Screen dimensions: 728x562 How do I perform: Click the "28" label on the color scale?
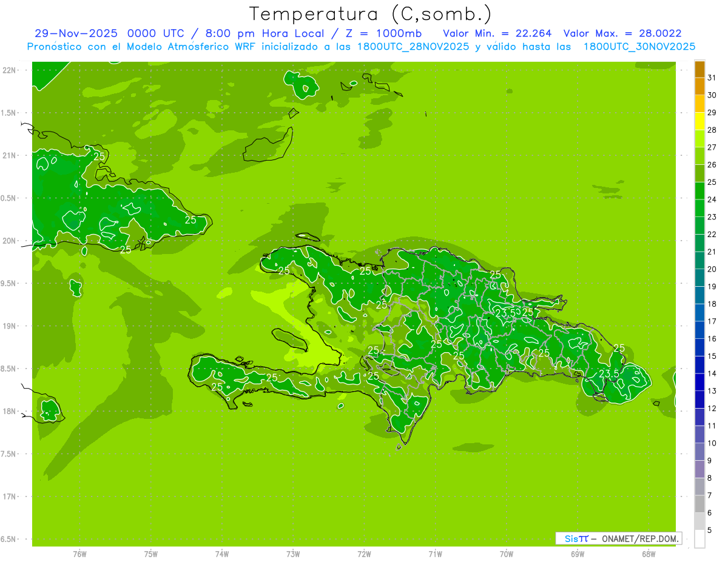712,130
